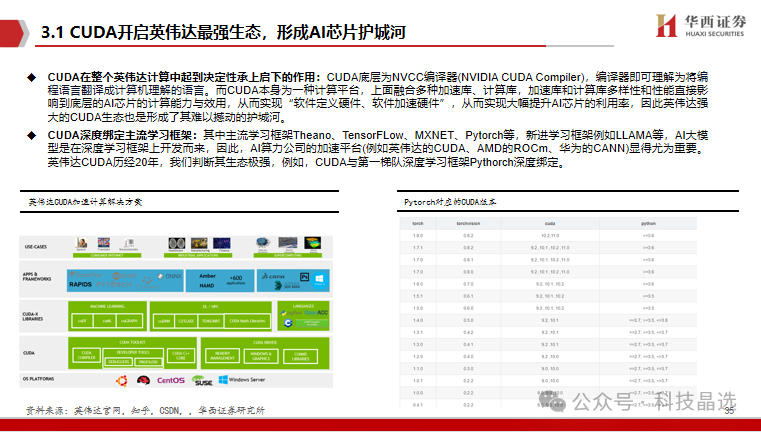Click the Debuggers box
Image resolution: width=761 pixels, height=432 pixels.
[118, 362]
